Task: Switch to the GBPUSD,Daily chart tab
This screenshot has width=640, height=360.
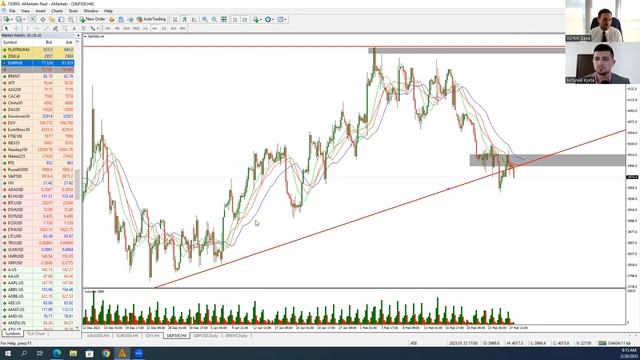Action: pos(206,336)
